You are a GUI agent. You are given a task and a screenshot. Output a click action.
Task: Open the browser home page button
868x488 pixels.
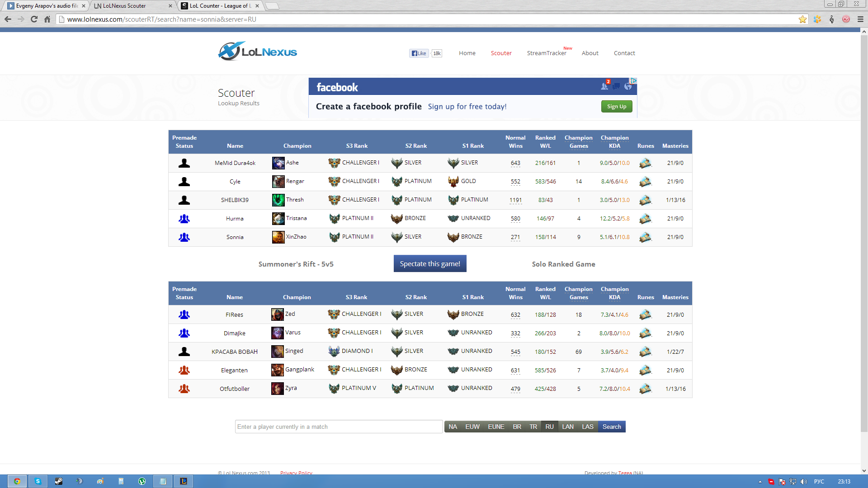click(47, 19)
